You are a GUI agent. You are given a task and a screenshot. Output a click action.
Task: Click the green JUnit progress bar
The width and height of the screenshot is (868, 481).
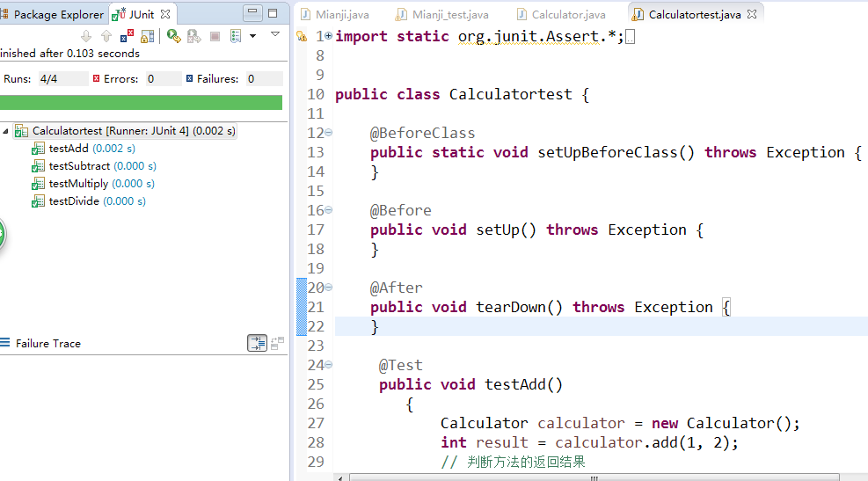pyautogui.click(x=142, y=102)
